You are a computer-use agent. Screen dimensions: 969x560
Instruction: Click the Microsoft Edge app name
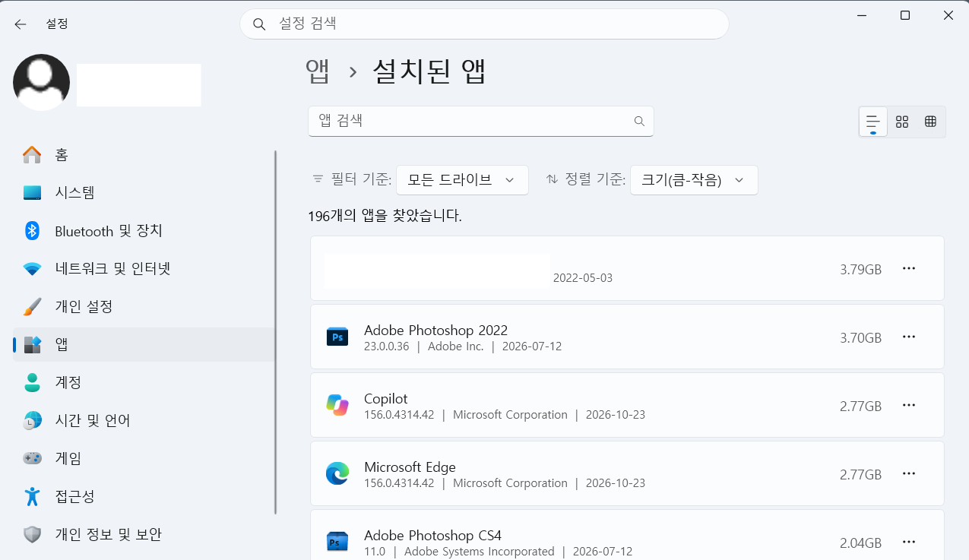pos(410,467)
